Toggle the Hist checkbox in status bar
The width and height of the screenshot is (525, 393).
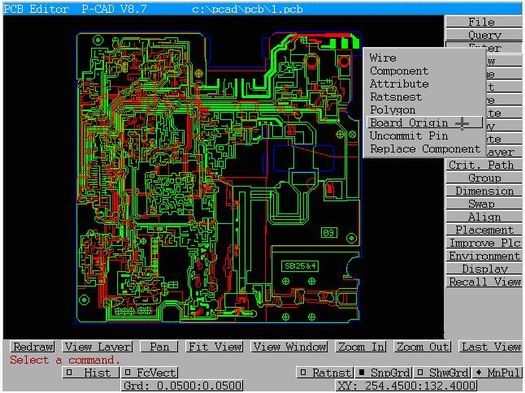(x=91, y=373)
